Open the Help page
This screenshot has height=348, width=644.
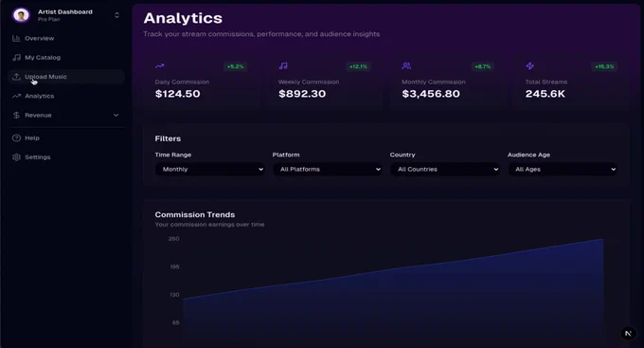tap(66, 137)
